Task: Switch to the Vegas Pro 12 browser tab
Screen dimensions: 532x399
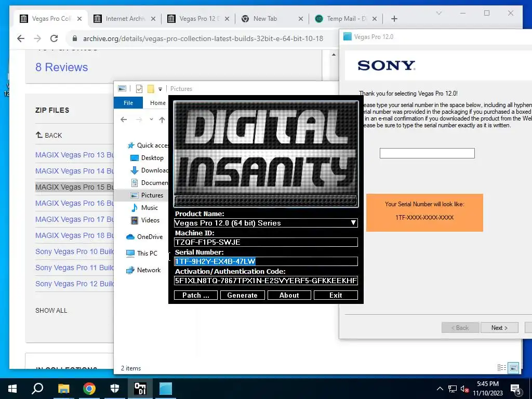Action: tap(199, 19)
